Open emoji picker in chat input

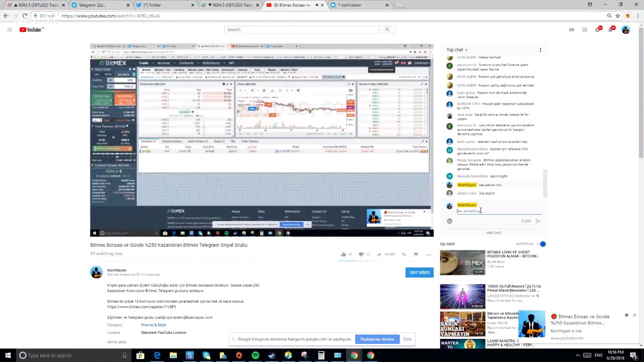pyautogui.click(x=449, y=221)
